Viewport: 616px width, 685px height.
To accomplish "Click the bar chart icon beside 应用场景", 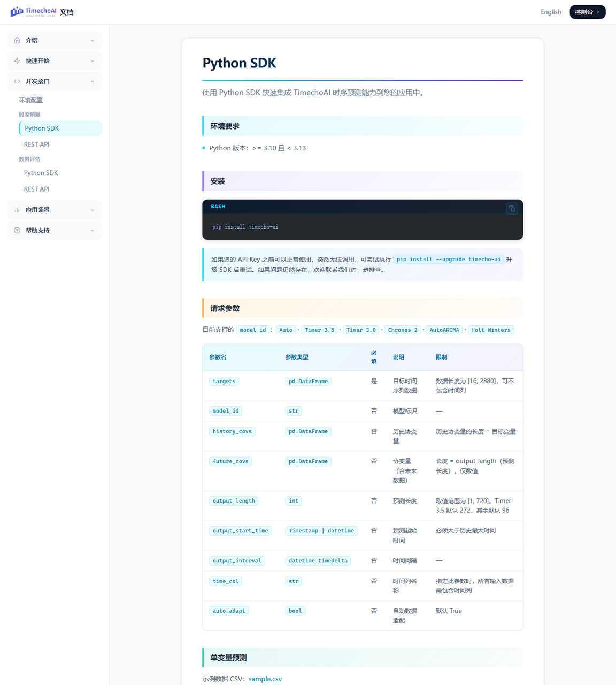I will pyautogui.click(x=17, y=210).
